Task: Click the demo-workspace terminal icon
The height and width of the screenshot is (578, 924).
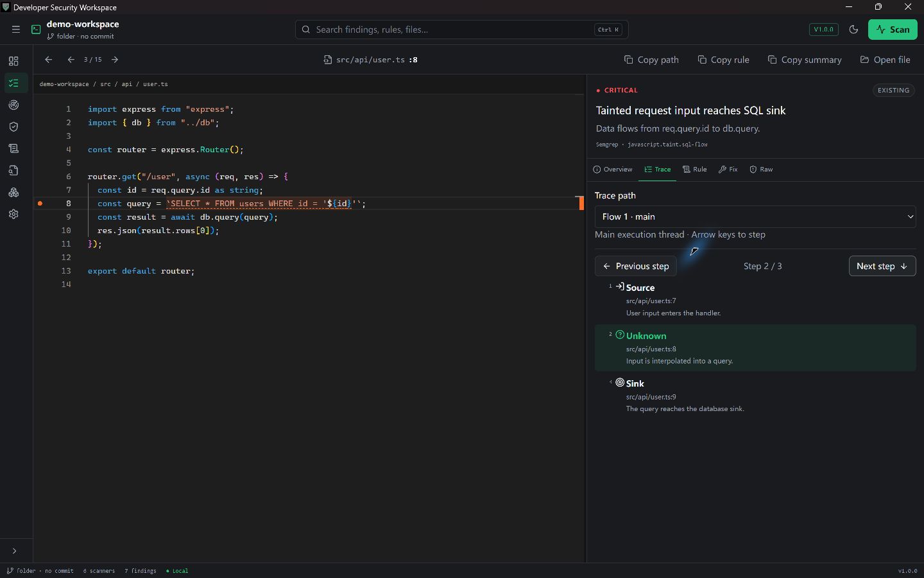Action: coord(36,30)
